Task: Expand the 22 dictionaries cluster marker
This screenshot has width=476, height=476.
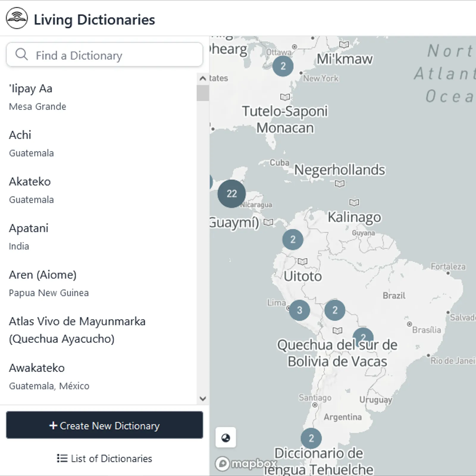Action: tap(232, 194)
